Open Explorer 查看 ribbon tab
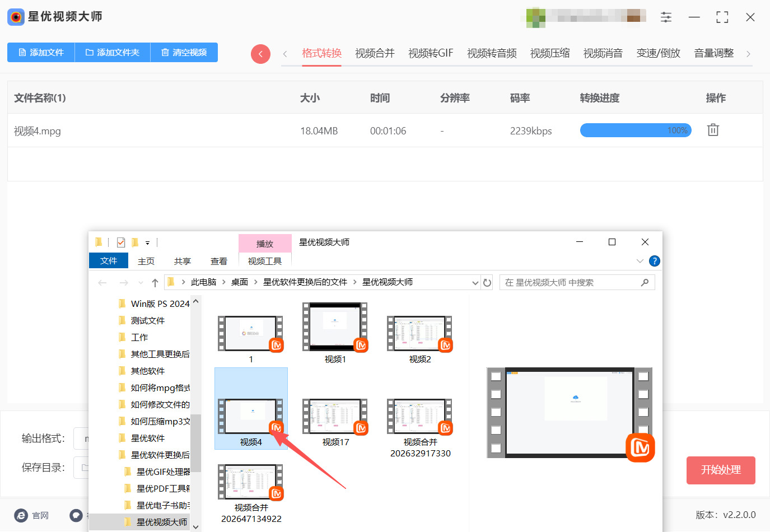770x532 pixels. [x=219, y=261]
